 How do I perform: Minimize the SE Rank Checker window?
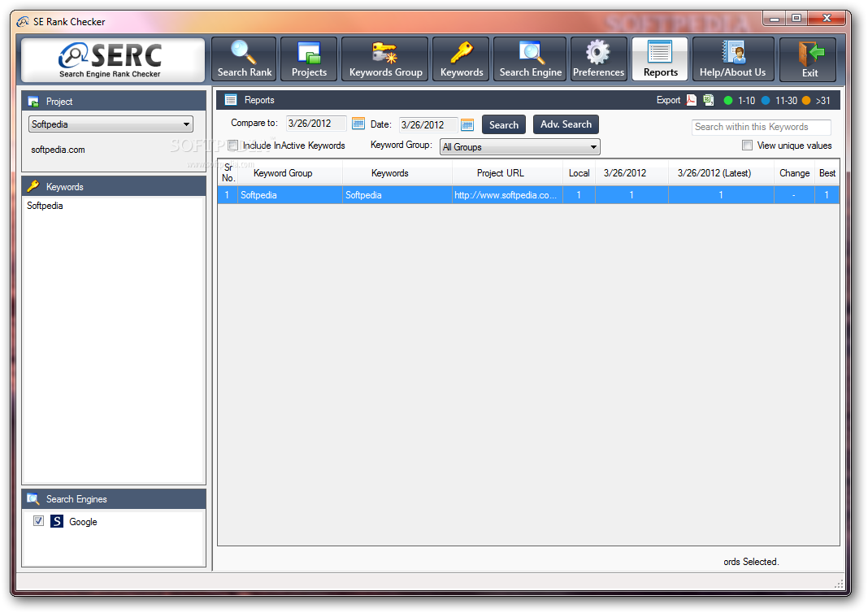(775, 18)
